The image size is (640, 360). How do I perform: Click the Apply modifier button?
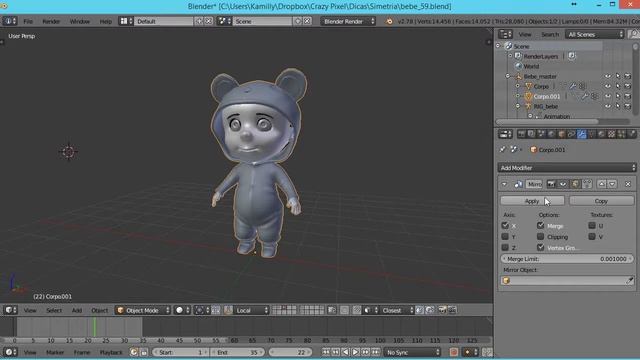[x=532, y=201]
